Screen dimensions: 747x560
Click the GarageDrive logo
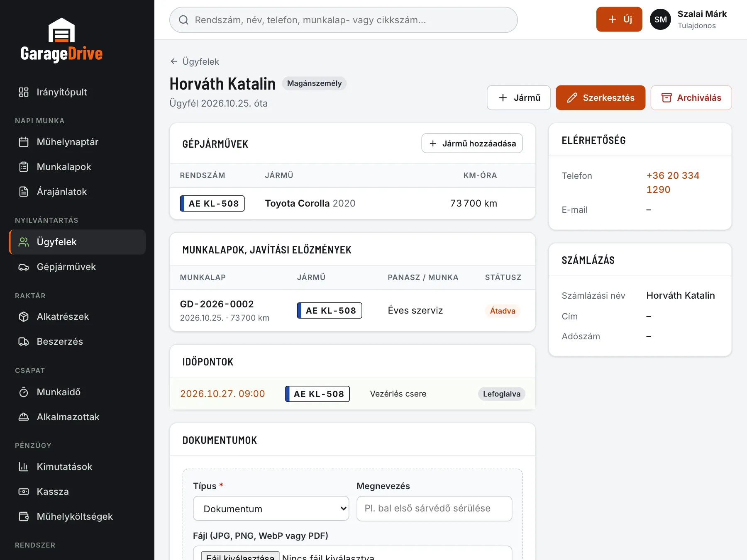point(61,40)
